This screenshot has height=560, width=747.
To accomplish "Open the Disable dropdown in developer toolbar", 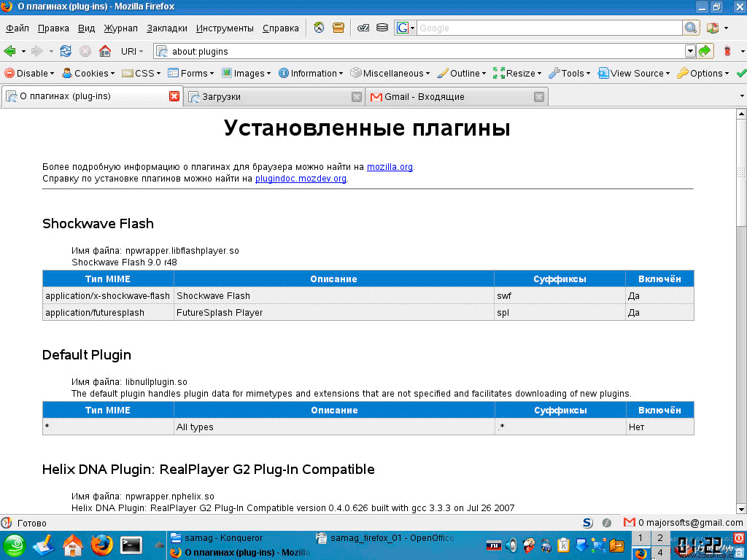I will point(30,73).
